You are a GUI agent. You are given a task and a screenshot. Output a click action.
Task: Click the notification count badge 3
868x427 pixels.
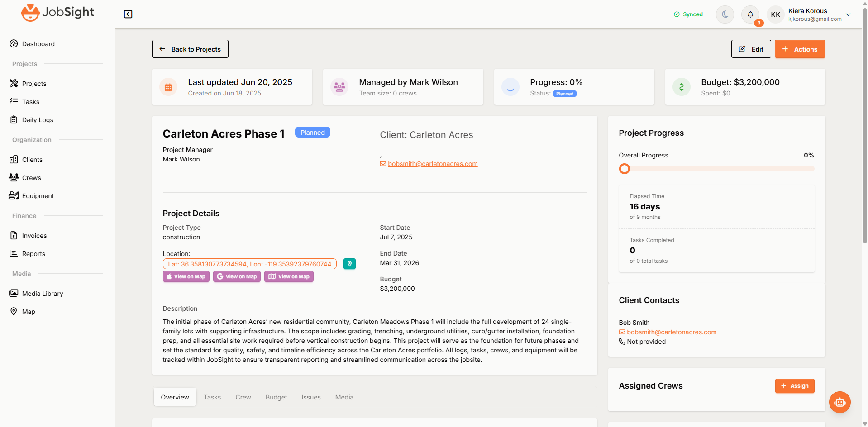point(759,23)
